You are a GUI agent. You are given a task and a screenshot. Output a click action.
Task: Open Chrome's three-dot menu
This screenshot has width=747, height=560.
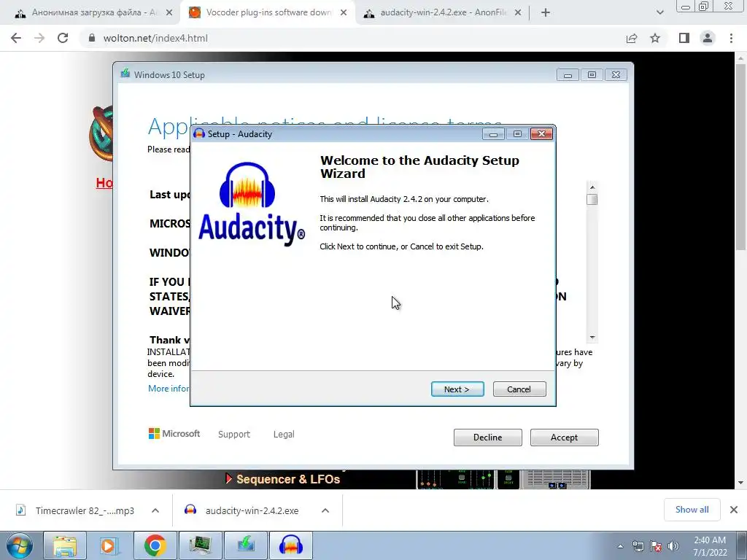(731, 38)
